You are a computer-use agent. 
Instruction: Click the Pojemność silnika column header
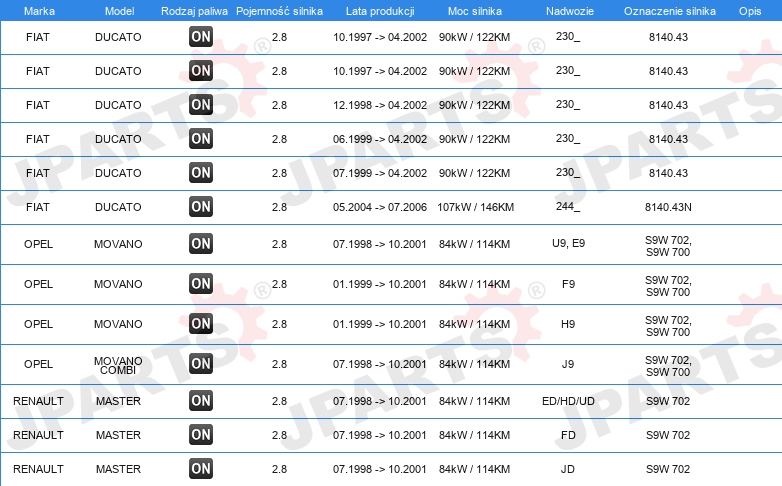click(x=279, y=11)
